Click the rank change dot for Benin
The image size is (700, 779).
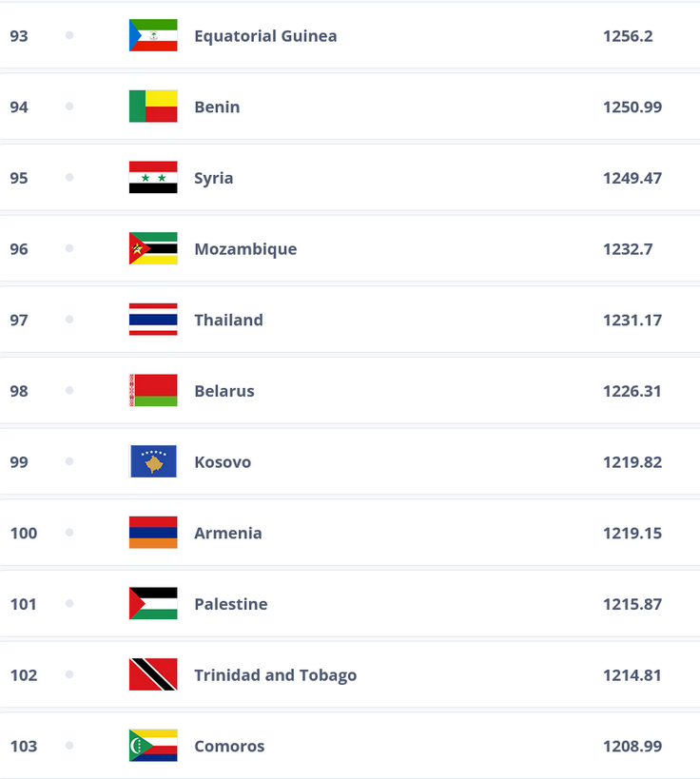[x=69, y=107]
